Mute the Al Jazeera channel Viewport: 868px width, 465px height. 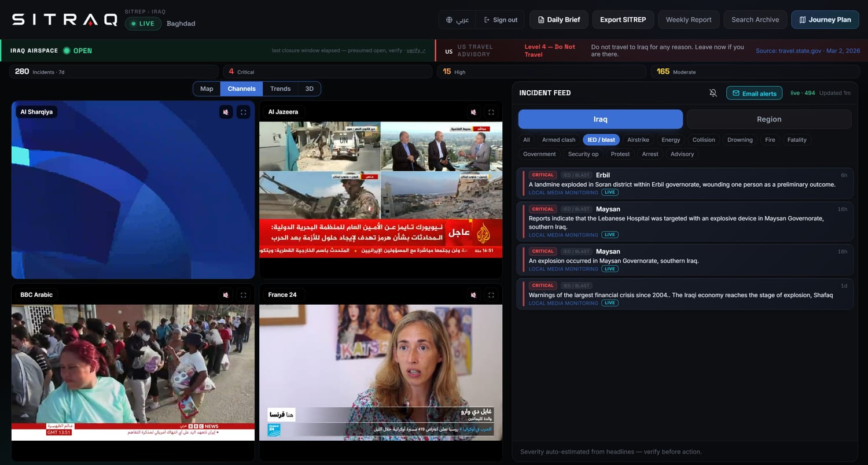point(473,112)
